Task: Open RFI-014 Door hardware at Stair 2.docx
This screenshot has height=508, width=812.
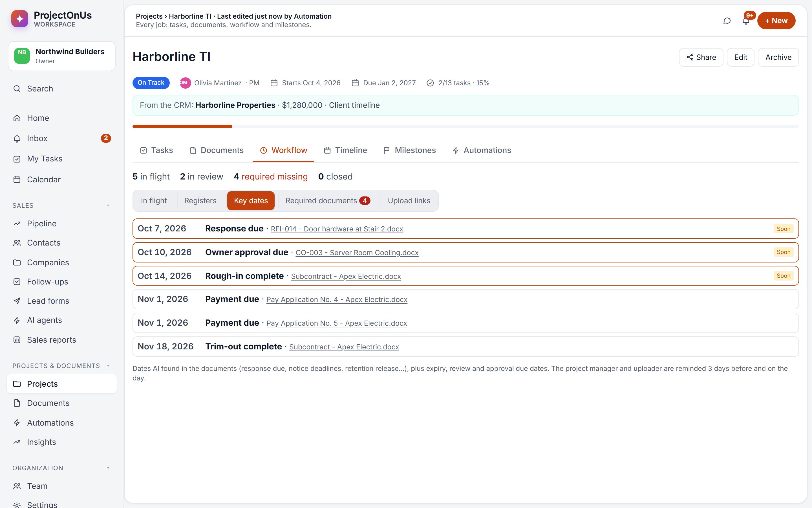Action: click(337, 229)
